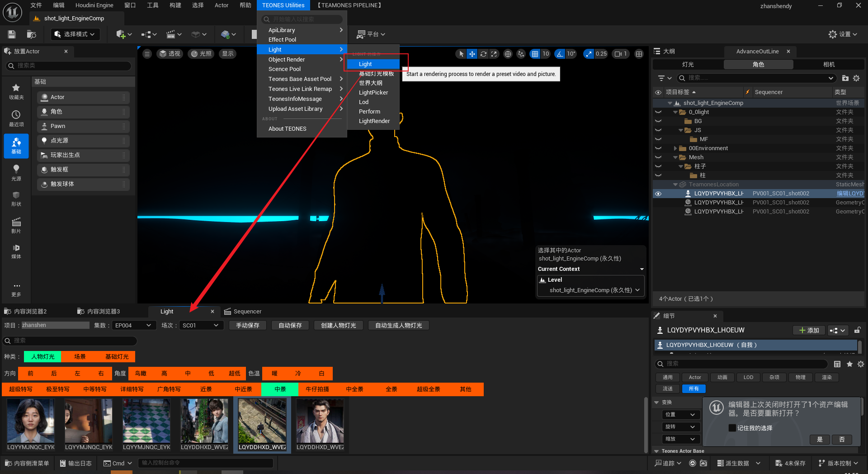Image resolution: width=868 pixels, height=474 pixels.
Task: Open the Shapes category in Place Actors
Action: point(16,199)
